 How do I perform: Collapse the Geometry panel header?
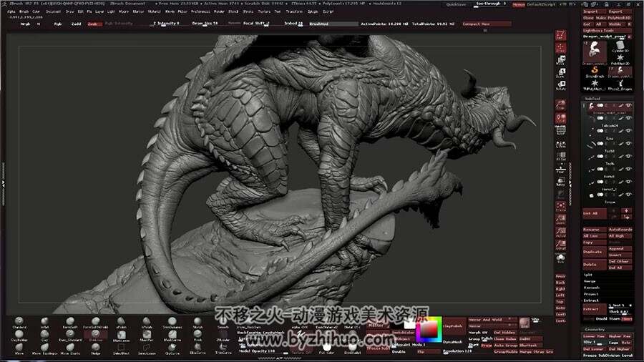coord(595,329)
